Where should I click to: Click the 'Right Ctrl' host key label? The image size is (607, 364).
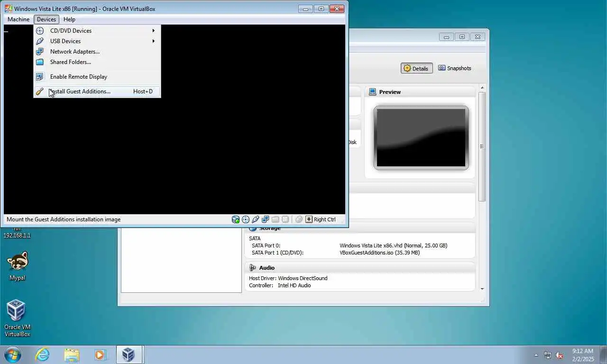coord(325,219)
